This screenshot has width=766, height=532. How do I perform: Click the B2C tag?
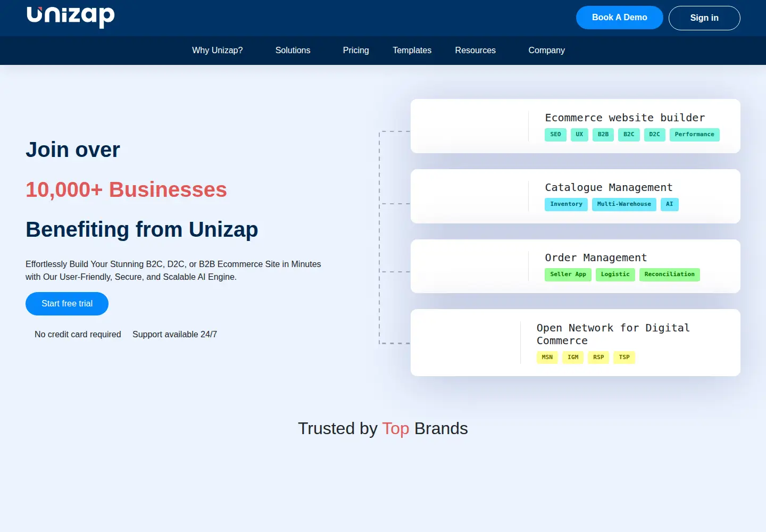click(629, 135)
